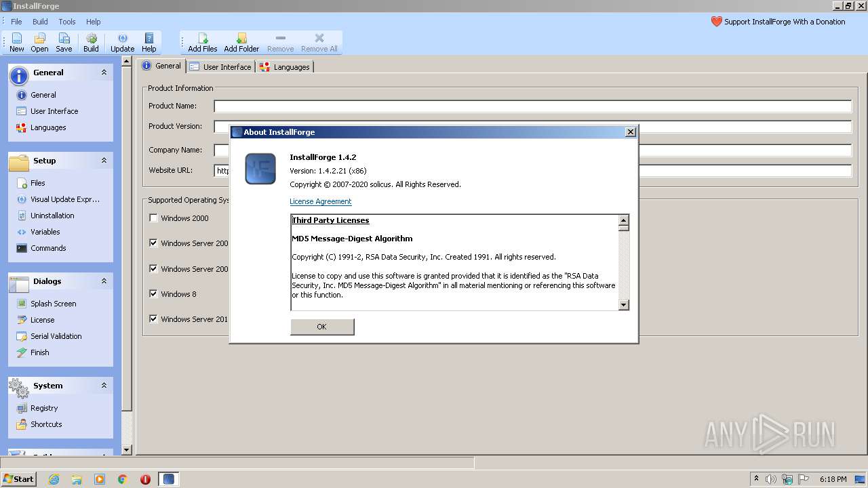Collapse the General sidebar section

pyautogui.click(x=104, y=73)
